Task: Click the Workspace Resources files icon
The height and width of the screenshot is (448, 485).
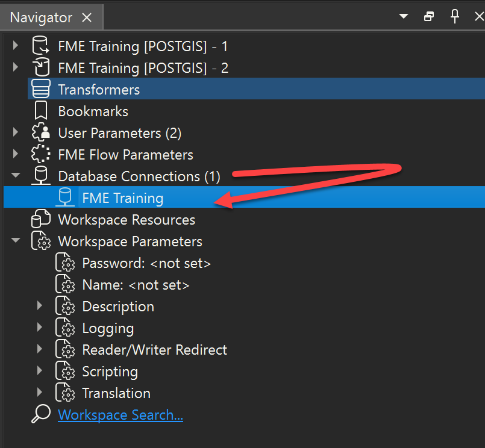Action: [40, 220]
